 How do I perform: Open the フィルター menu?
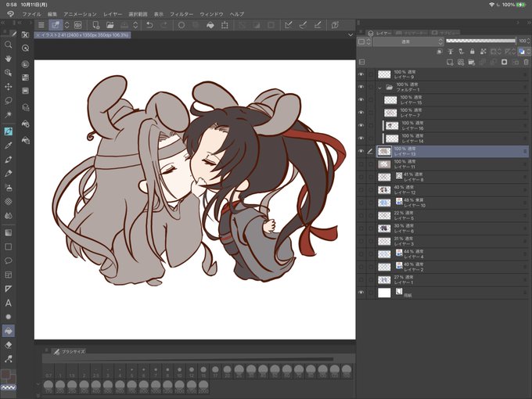pyautogui.click(x=182, y=14)
